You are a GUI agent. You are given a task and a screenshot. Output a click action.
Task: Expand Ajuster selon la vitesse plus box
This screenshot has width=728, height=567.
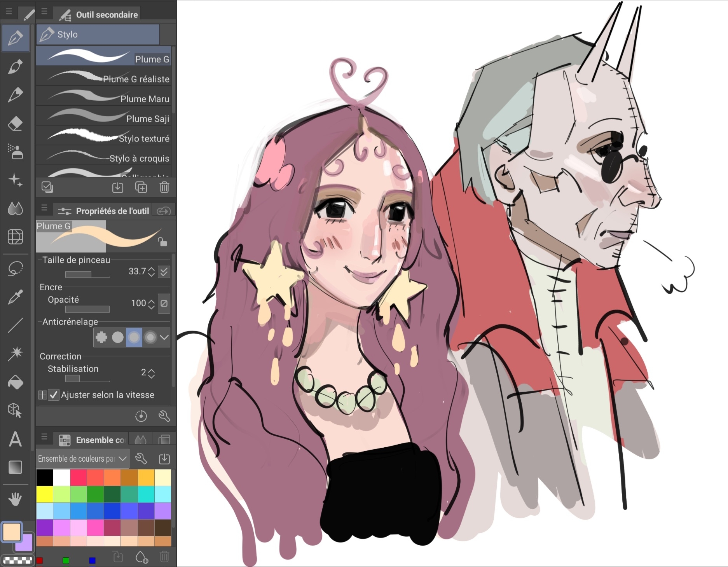click(x=42, y=395)
